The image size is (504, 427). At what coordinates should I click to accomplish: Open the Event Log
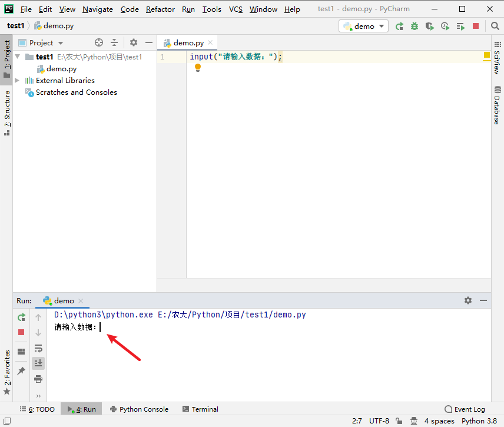point(465,409)
